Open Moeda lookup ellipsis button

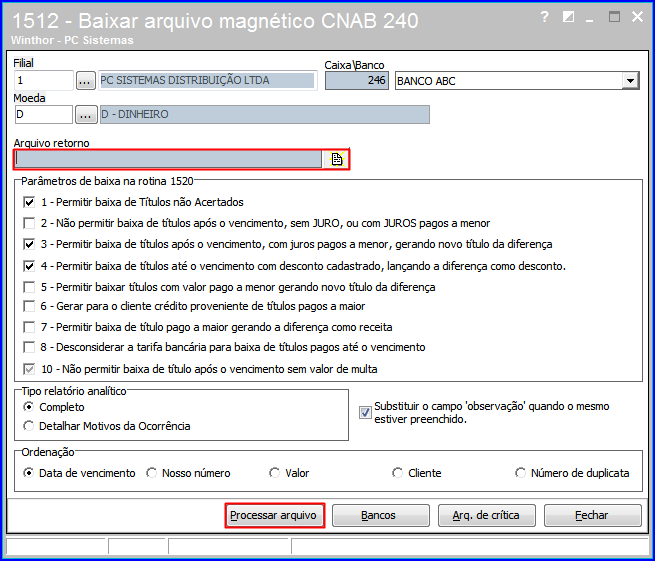tap(86, 114)
